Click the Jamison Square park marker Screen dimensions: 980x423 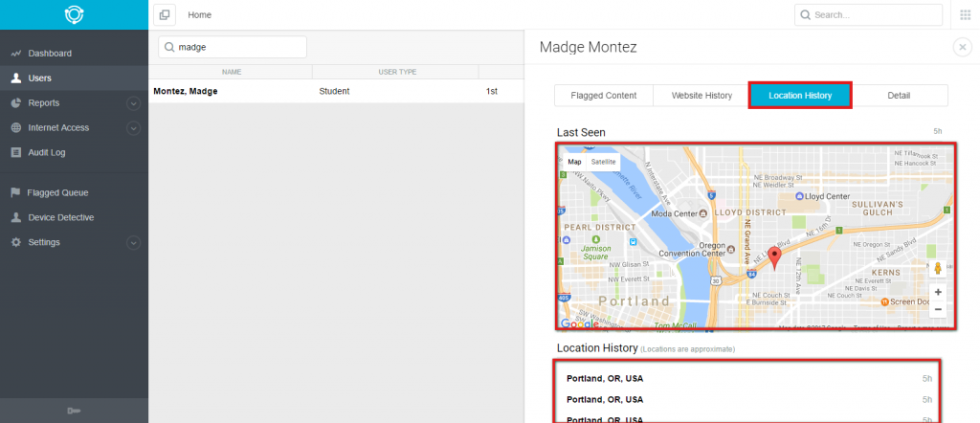596,240
